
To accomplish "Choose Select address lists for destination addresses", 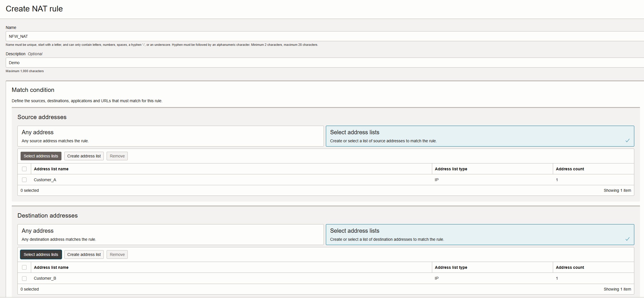I will (x=480, y=235).
